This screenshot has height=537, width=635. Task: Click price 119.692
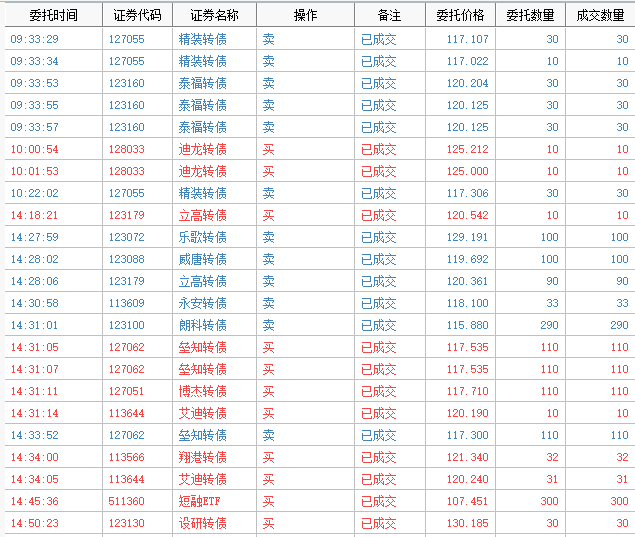[468, 259]
